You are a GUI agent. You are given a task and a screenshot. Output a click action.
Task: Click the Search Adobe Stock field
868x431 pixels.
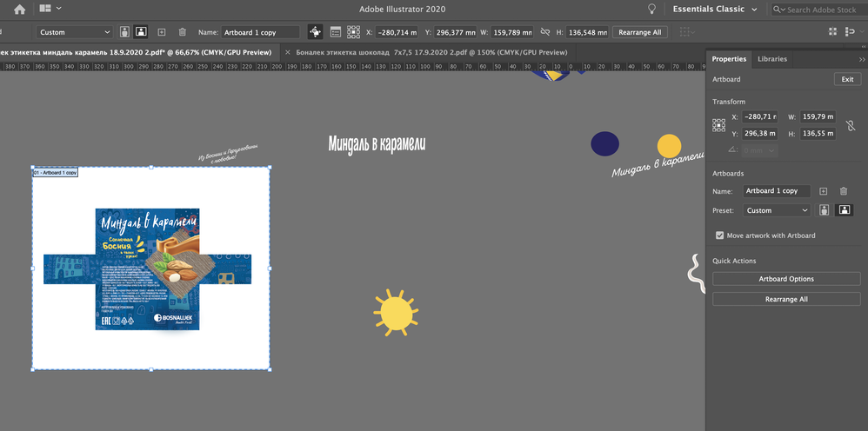tap(820, 10)
